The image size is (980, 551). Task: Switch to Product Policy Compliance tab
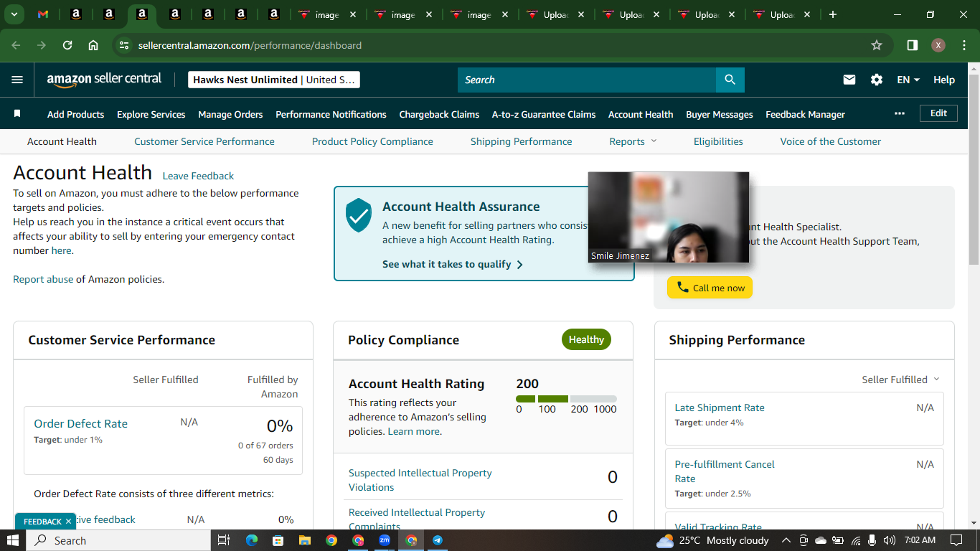[372, 141]
